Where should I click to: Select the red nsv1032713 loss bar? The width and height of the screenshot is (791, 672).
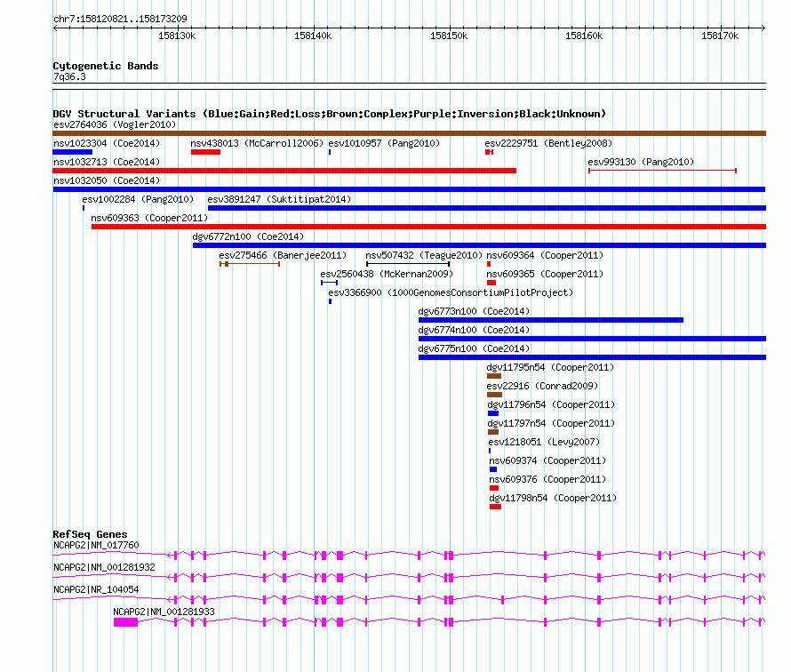(284, 171)
